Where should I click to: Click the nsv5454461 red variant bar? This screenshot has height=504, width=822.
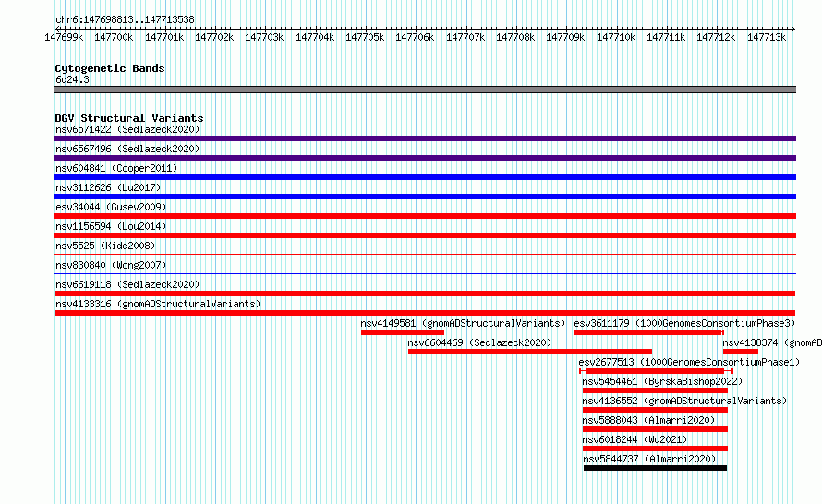pos(655,390)
